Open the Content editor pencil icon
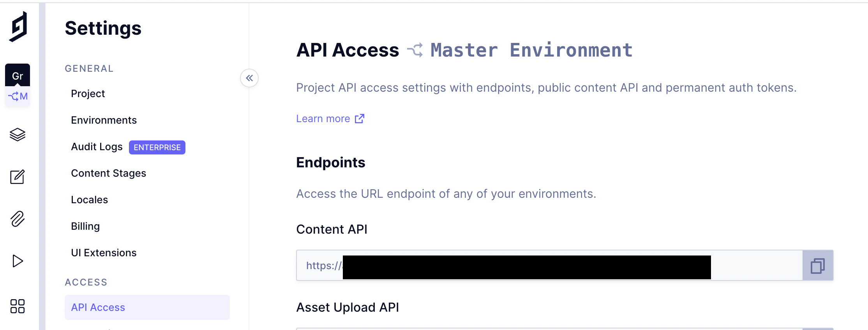Screen dimensions: 868x330 pos(18,177)
